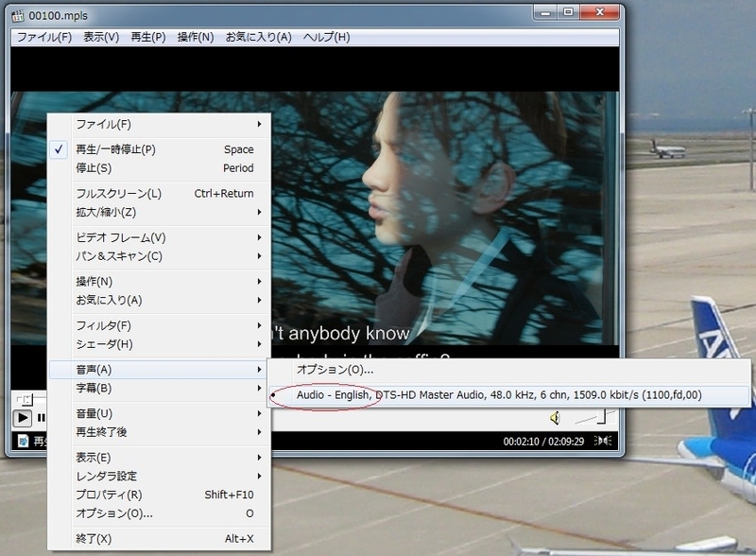Viewport: 756px width, 556px height.
Task: Click the volume slider handle
Action: point(601,416)
